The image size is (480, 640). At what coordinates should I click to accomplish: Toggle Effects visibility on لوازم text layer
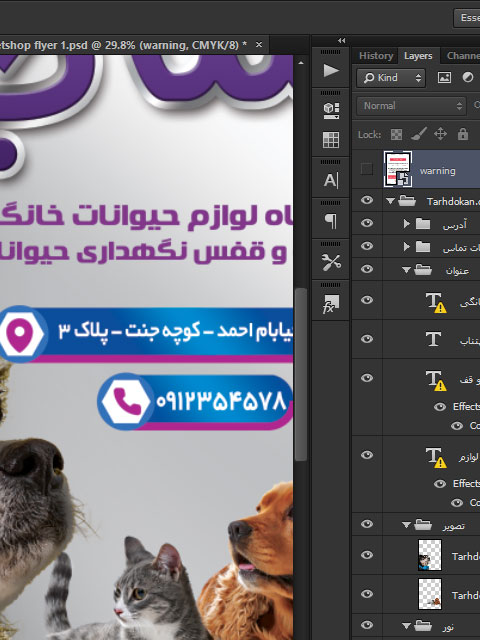[x=440, y=484]
